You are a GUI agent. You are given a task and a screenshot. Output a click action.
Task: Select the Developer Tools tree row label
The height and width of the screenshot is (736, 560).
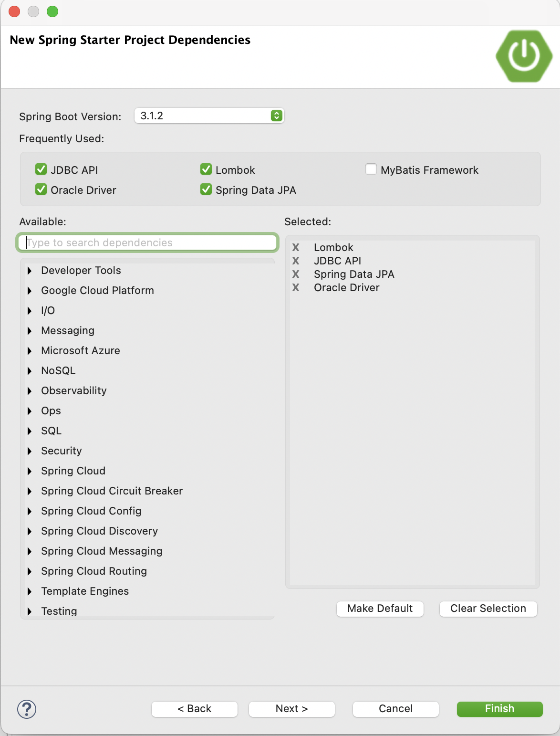click(81, 271)
